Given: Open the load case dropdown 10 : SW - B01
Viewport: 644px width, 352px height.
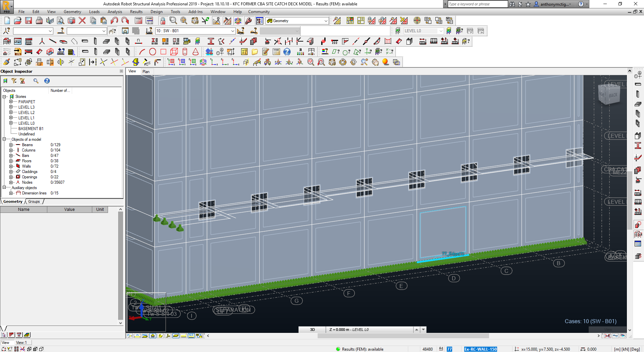Looking at the screenshot, I should 232,31.
